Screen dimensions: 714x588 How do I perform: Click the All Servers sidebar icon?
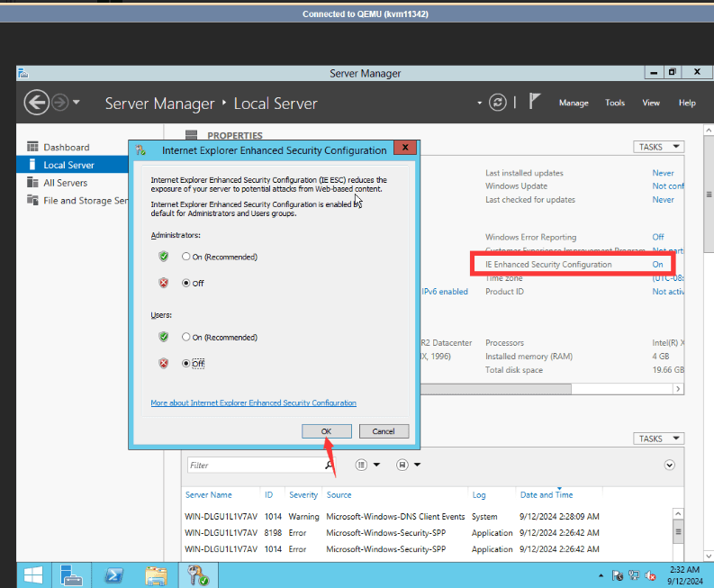click(32, 182)
